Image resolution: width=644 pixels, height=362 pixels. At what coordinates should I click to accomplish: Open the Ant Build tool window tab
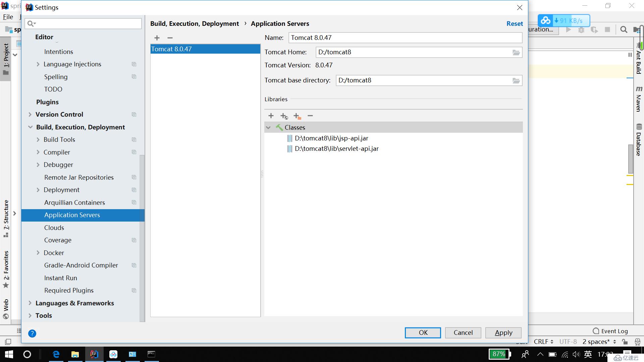[639, 59]
